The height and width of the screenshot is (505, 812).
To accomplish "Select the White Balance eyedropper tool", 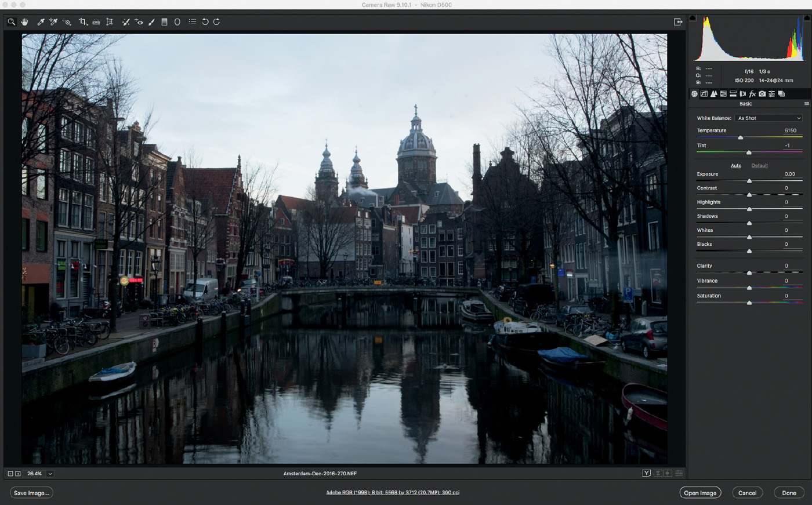I will pyautogui.click(x=41, y=22).
